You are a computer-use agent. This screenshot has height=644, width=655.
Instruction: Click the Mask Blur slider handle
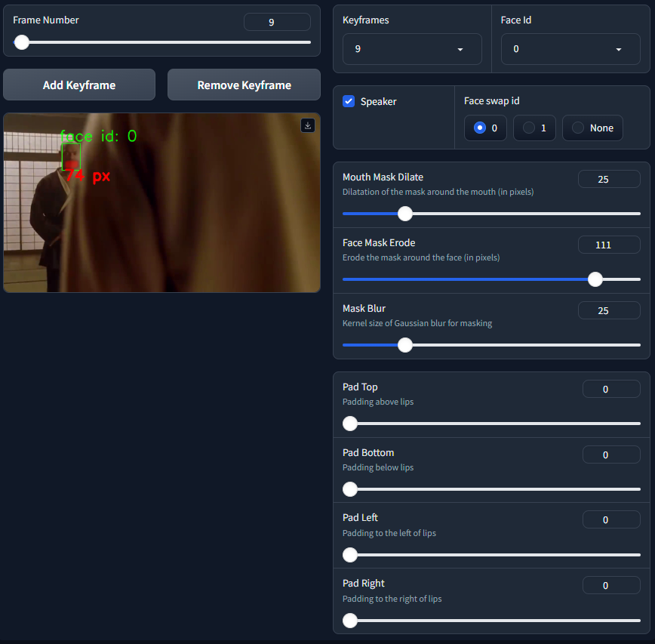pyautogui.click(x=405, y=345)
